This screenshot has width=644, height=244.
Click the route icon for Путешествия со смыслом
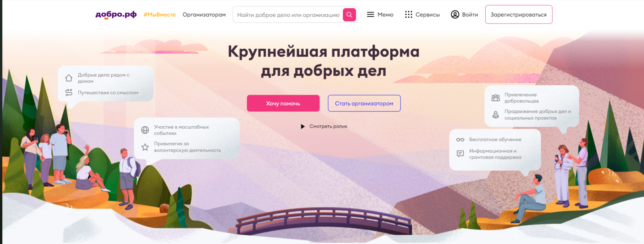click(x=69, y=92)
